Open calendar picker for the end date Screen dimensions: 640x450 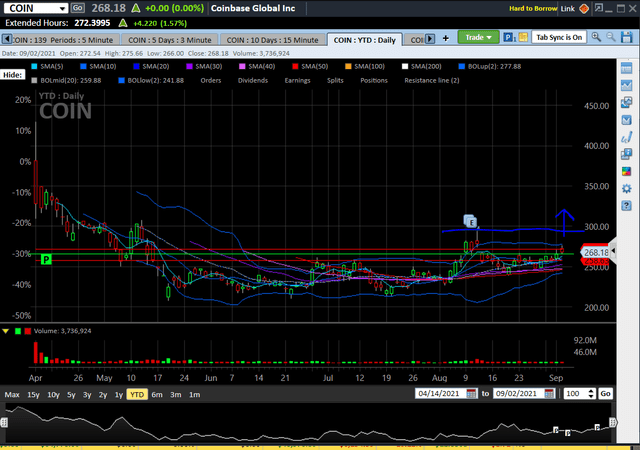pyautogui.click(x=549, y=394)
